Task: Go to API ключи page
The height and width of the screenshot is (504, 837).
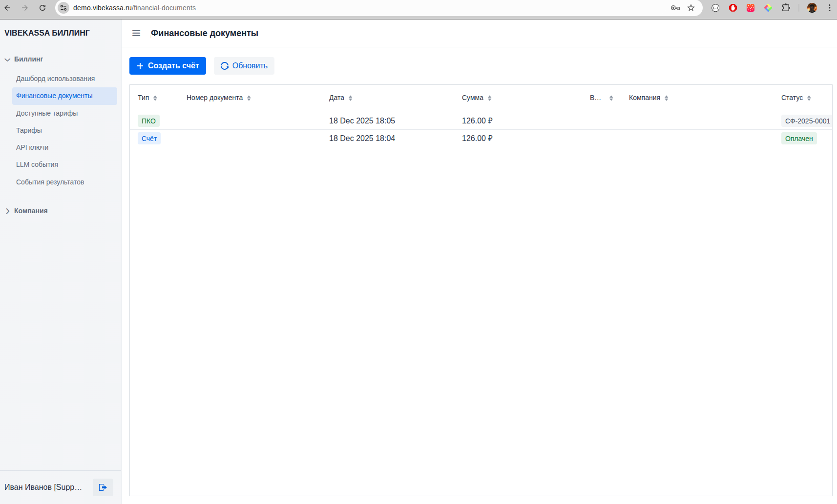Action: point(32,147)
